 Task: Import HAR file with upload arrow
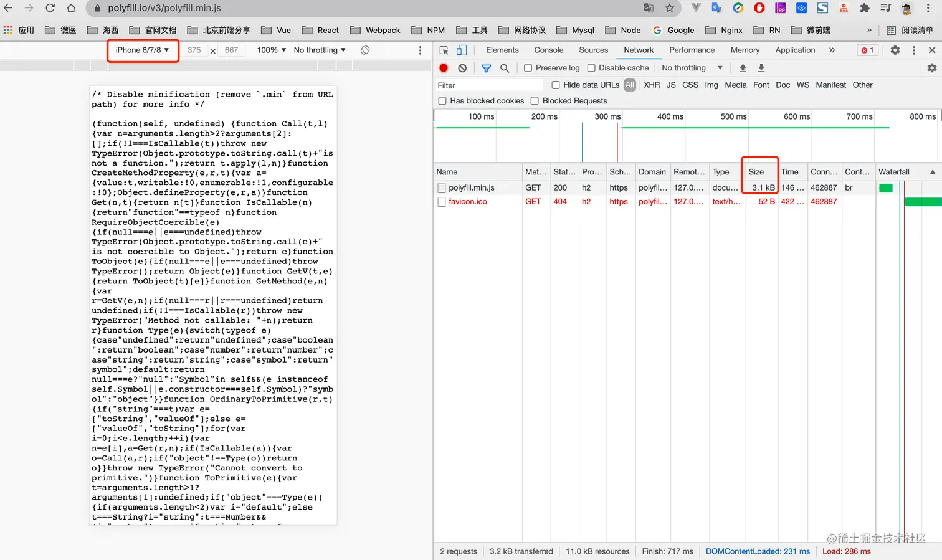point(743,68)
